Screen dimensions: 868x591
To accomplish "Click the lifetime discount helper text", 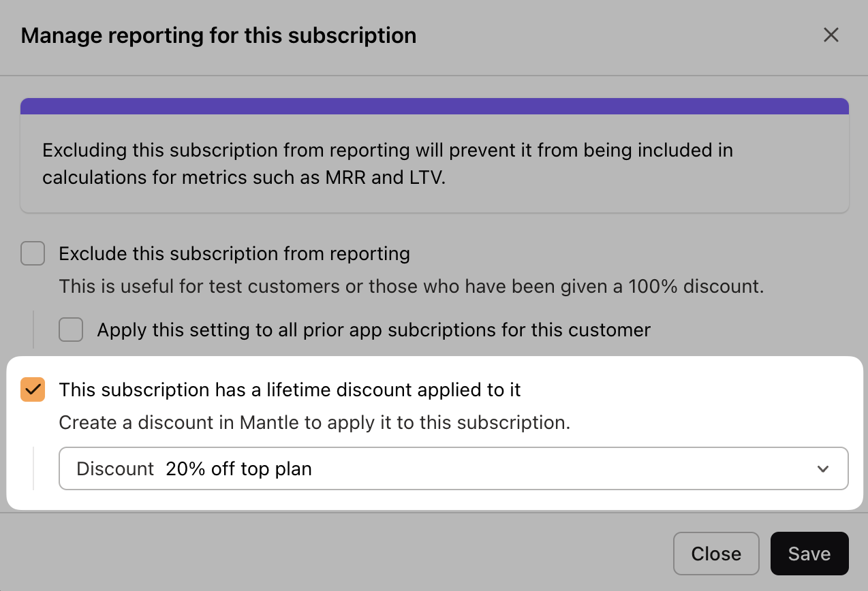I will (313, 422).
